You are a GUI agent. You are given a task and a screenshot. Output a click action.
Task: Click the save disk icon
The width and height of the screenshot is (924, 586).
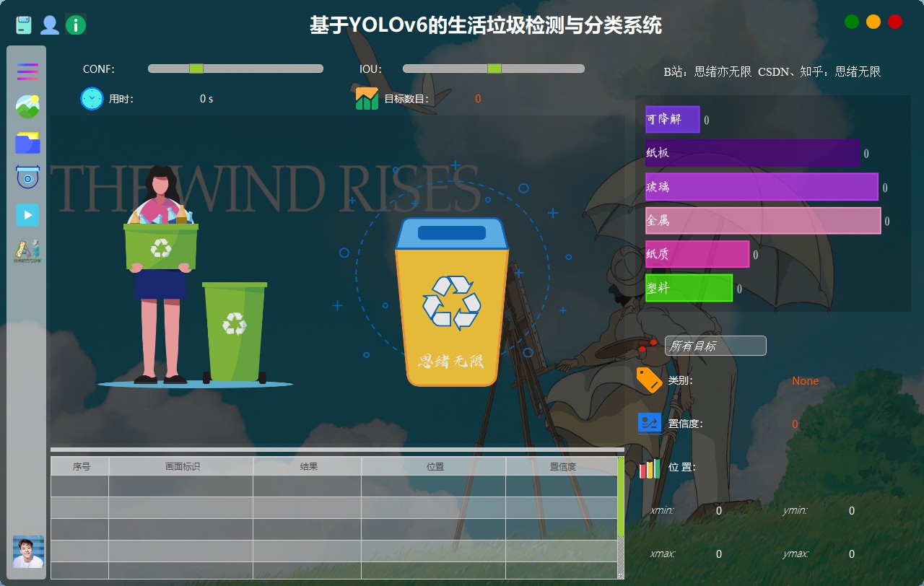(x=24, y=25)
